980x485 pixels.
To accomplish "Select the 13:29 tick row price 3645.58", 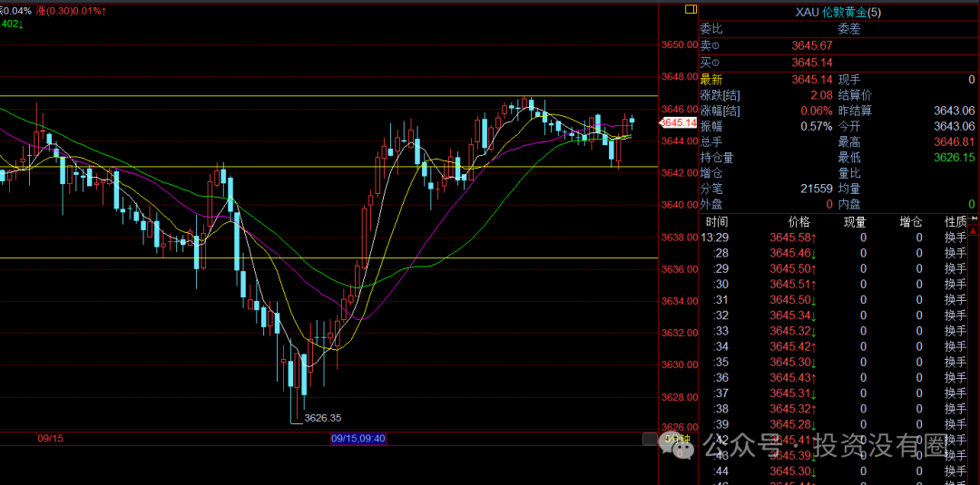I will tap(793, 238).
